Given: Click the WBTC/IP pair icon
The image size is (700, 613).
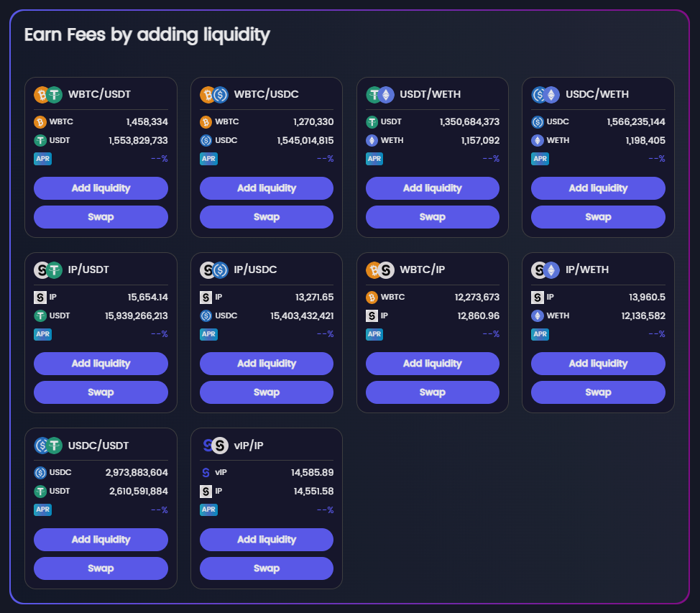Looking at the screenshot, I should point(380,270).
